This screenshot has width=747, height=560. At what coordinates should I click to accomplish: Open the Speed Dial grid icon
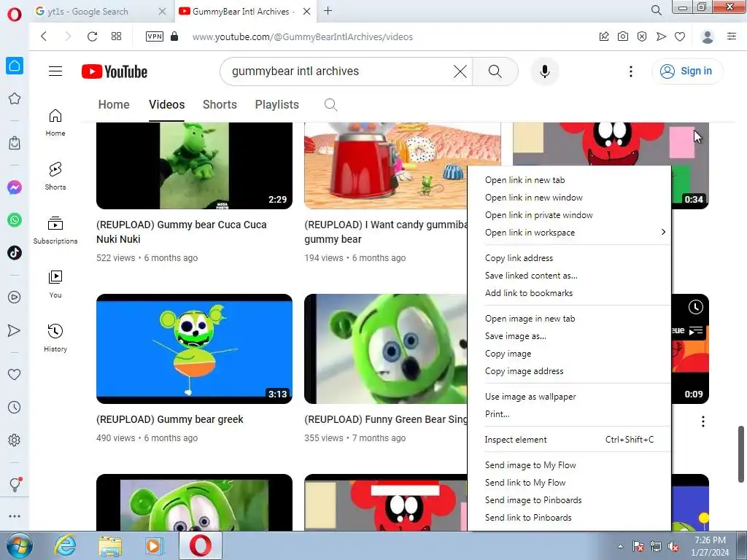coord(116,36)
